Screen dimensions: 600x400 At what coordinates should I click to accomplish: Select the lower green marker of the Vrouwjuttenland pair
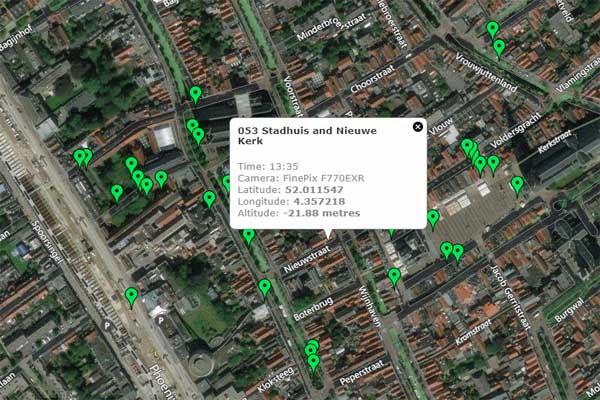point(499,49)
